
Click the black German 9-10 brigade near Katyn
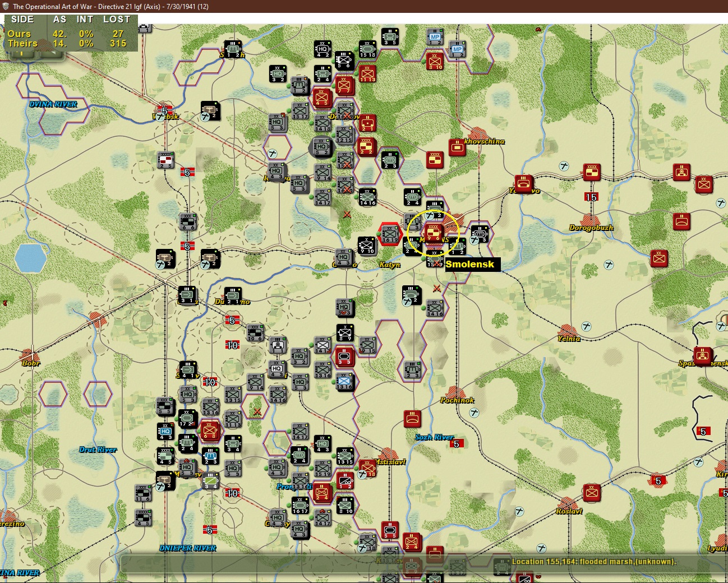click(367, 245)
